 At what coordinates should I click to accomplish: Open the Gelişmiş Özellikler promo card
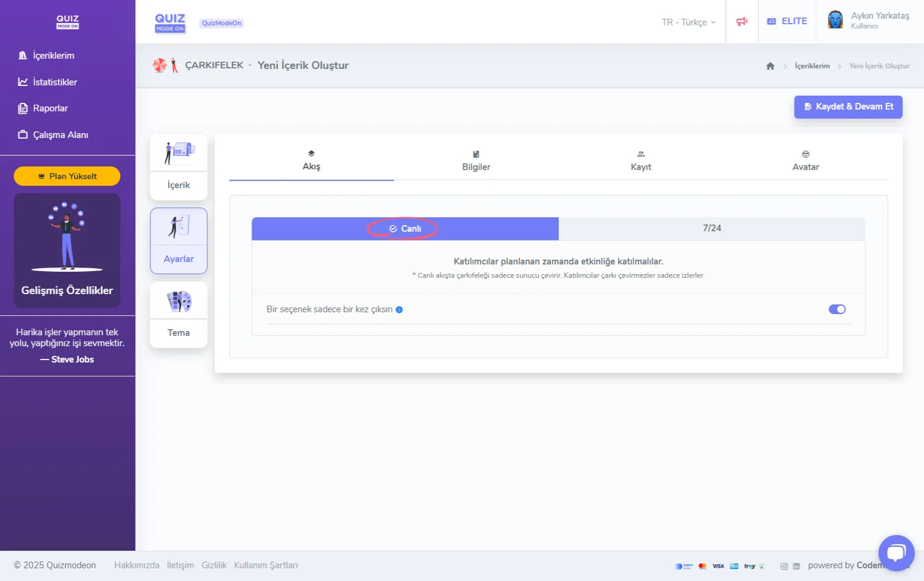[x=67, y=251]
